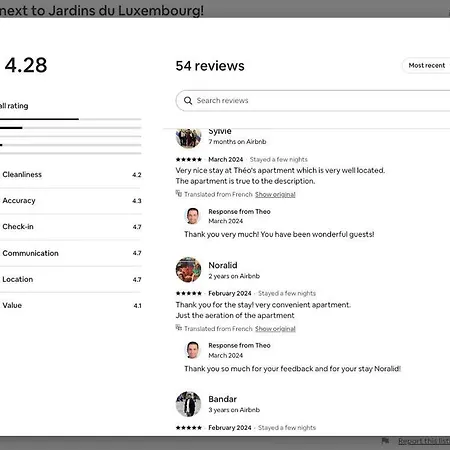450x450 pixels.
Task: Click the flag icon beside Report this listing
Action: tap(385, 441)
